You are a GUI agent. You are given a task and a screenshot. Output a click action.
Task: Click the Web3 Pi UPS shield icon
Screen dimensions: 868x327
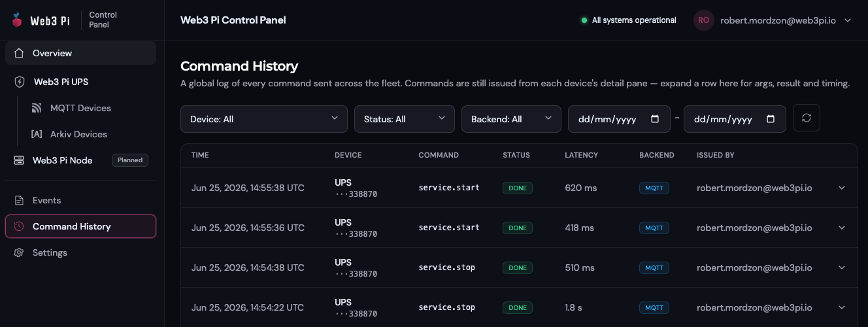point(20,82)
